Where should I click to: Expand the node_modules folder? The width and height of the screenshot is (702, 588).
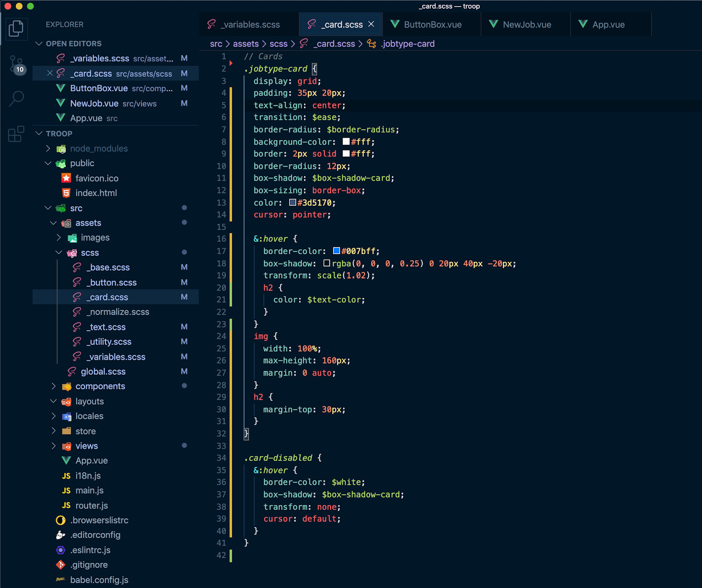[x=48, y=148]
